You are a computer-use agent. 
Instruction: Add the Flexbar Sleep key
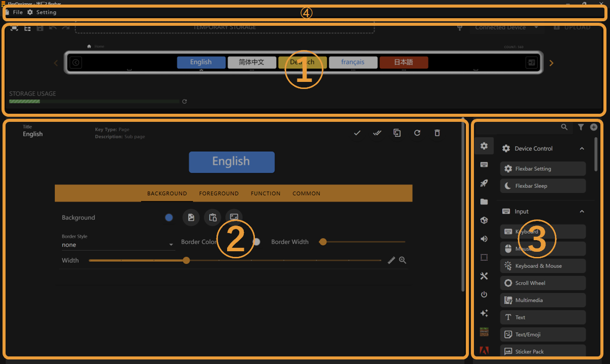tap(543, 186)
